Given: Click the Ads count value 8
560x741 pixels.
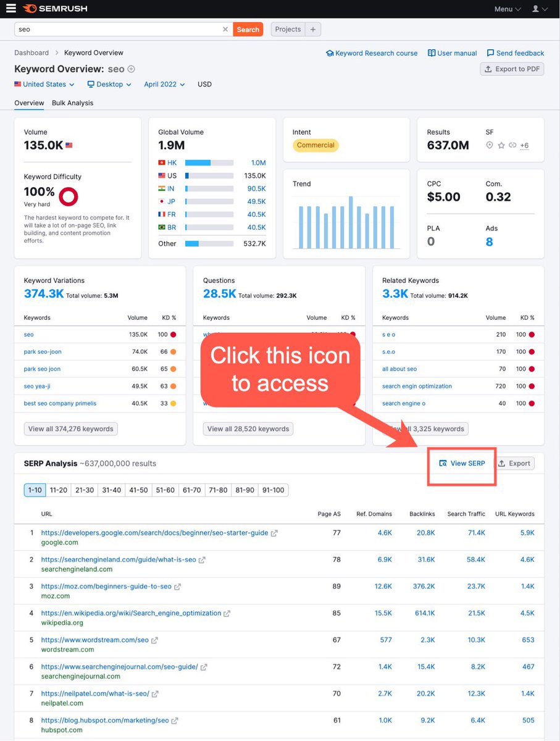Looking at the screenshot, I should click(x=489, y=242).
